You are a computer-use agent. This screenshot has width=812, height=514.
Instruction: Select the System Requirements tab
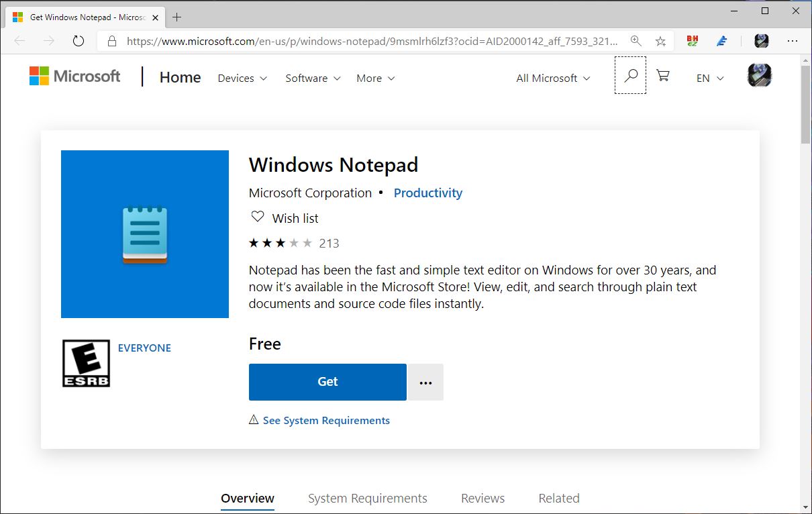click(x=367, y=498)
